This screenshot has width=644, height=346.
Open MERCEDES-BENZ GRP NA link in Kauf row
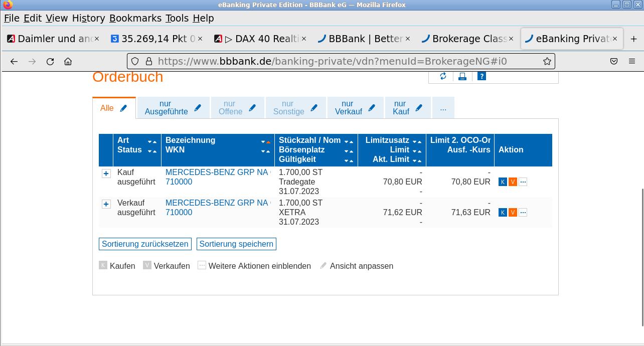[x=217, y=172]
